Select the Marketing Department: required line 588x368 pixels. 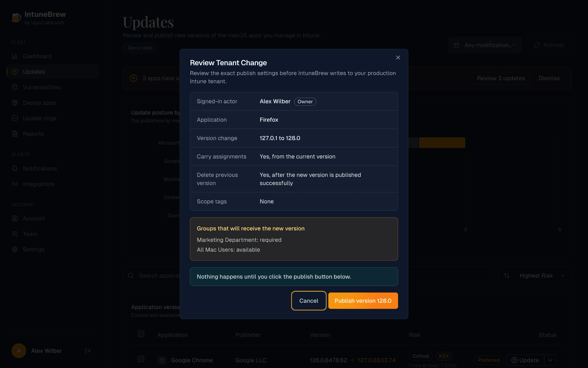(239, 240)
